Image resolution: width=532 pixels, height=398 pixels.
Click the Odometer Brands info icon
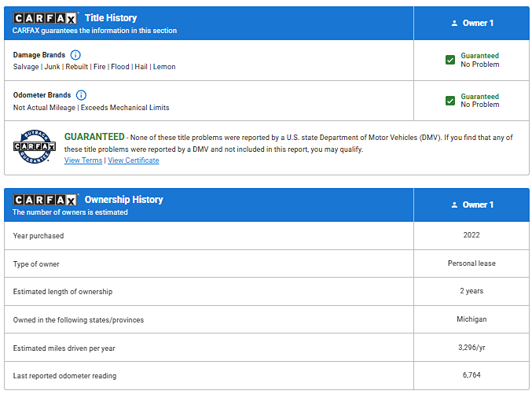tap(81, 95)
